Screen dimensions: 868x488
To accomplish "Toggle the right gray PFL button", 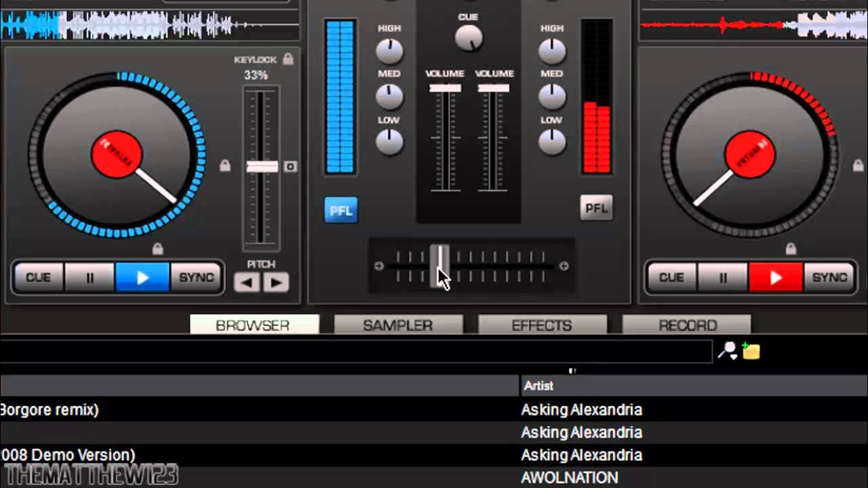I will tap(597, 208).
